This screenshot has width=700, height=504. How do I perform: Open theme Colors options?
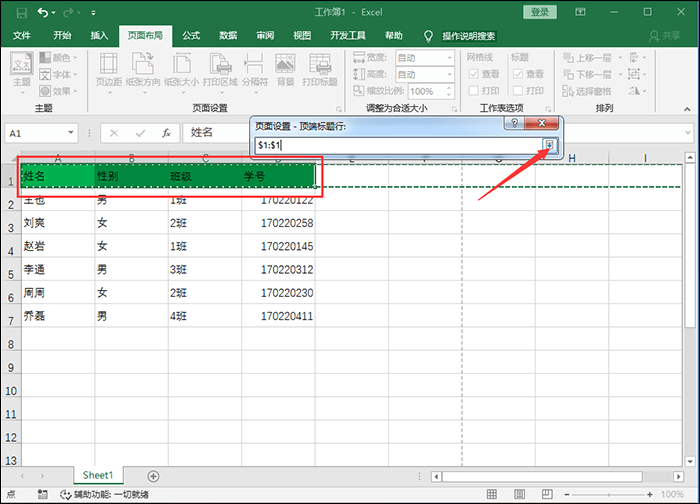58,58
